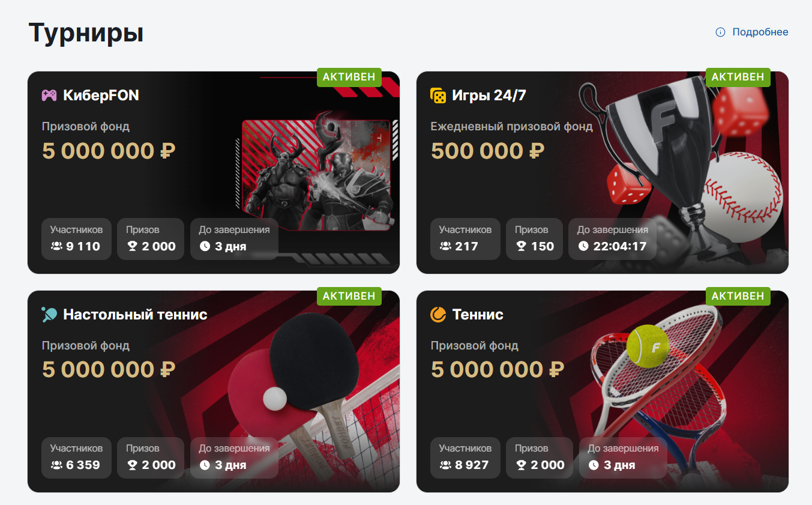
Task: Open the Подробнее link
Action: [x=760, y=32]
